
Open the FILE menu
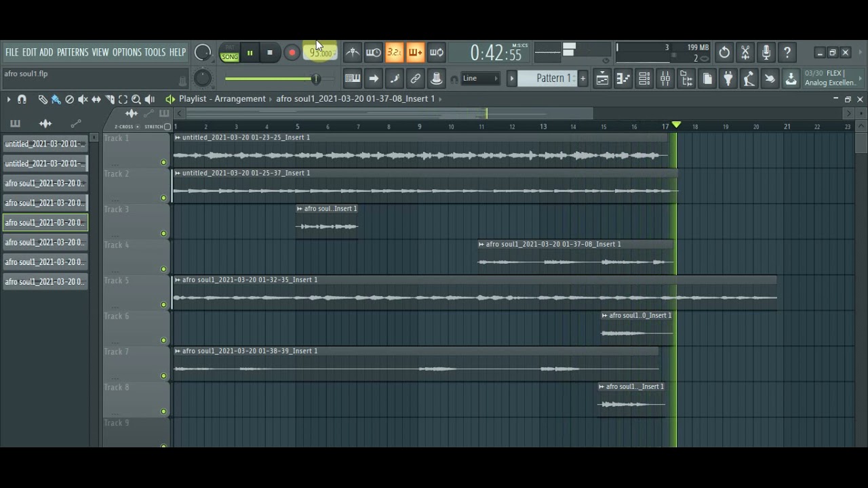[12, 52]
